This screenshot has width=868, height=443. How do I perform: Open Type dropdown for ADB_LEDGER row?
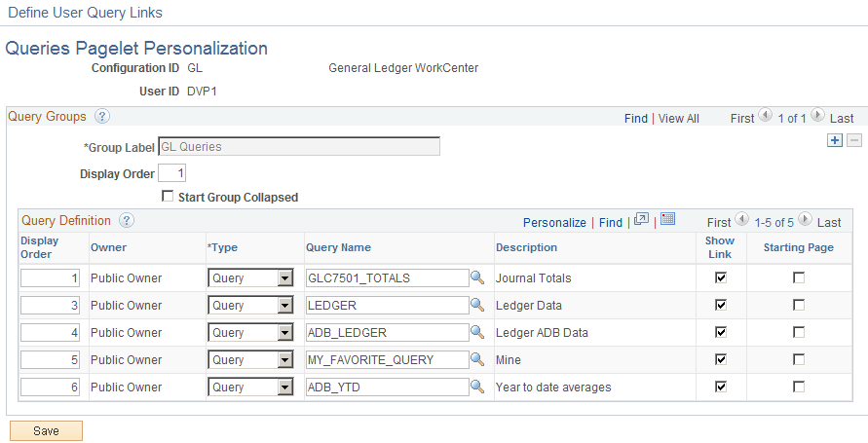click(250, 332)
